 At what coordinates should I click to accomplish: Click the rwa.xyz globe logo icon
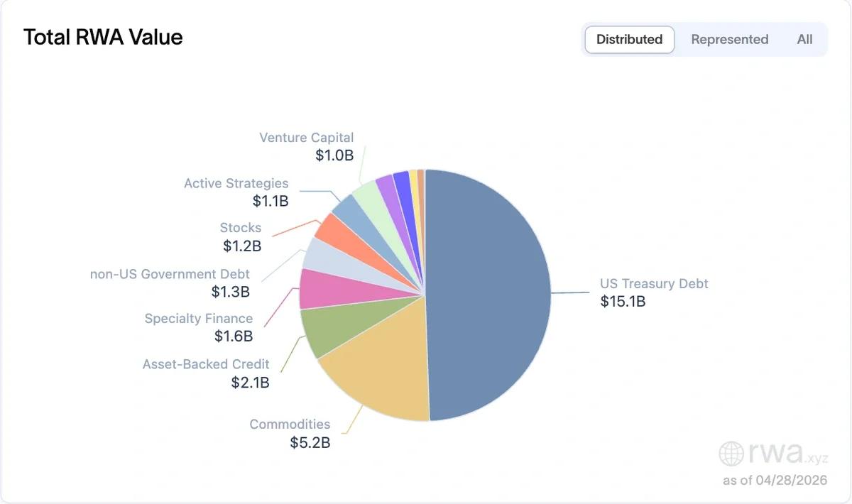point(731,453)
